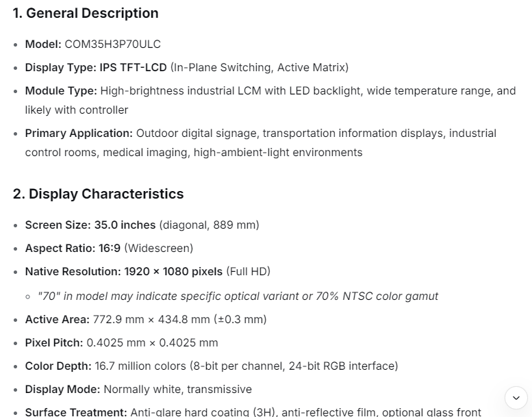The width and height of the screenshot is (532, 417).
Task: Click the "Active Area:" label
Action: (x=58, y=319)
